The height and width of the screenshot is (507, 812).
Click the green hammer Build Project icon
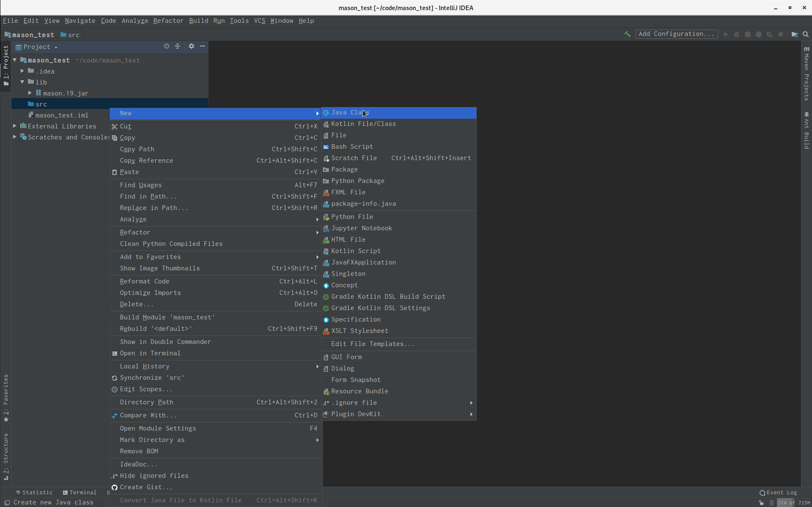(x=627, y=34)
